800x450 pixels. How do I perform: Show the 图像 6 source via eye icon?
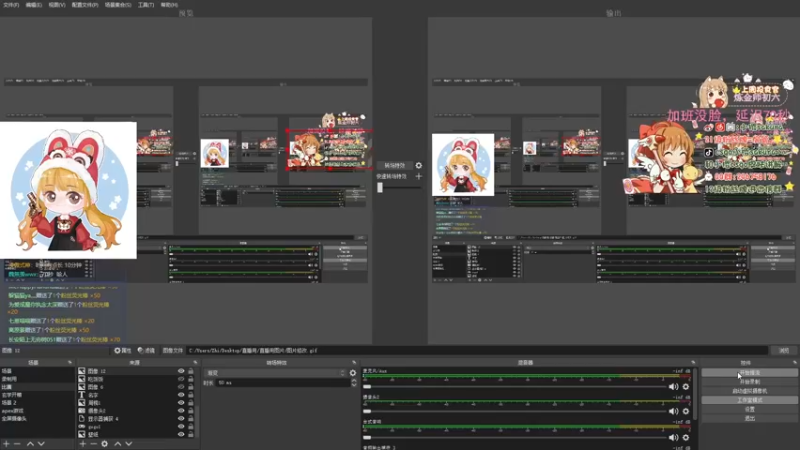181,387
